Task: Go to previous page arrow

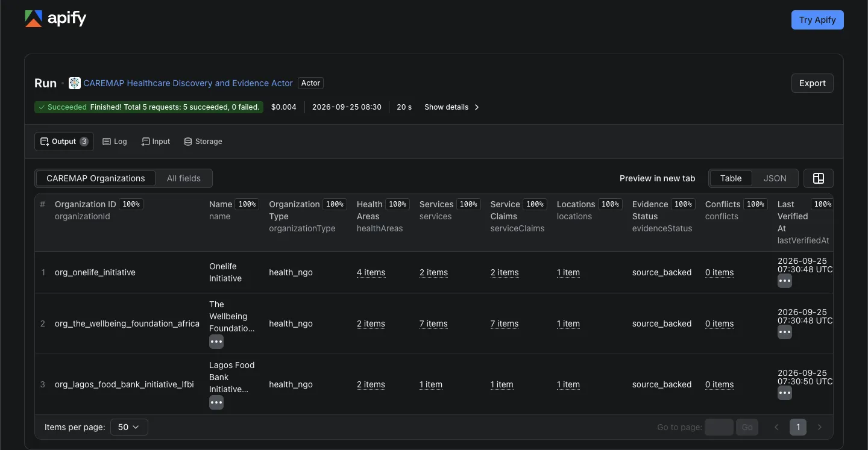Action: [776, 427]
